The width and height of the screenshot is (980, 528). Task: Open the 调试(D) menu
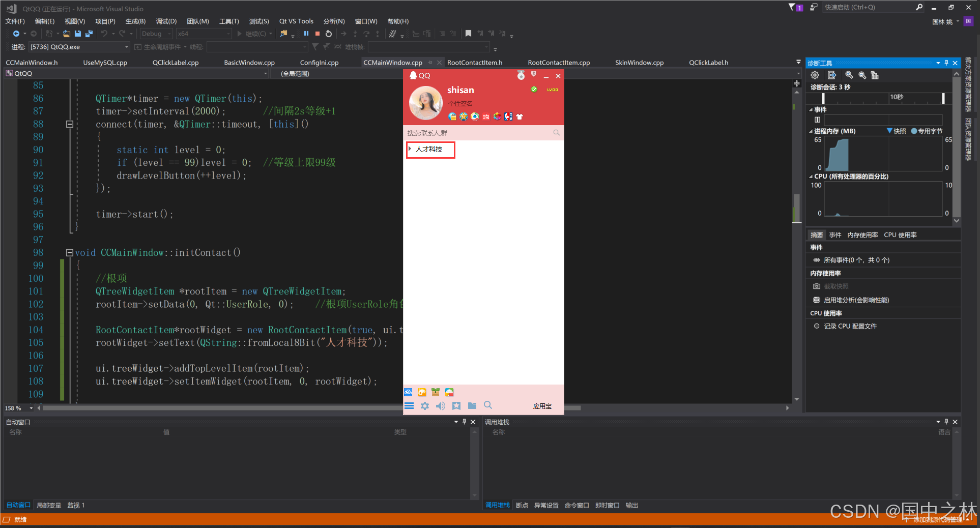pos(166,21)
